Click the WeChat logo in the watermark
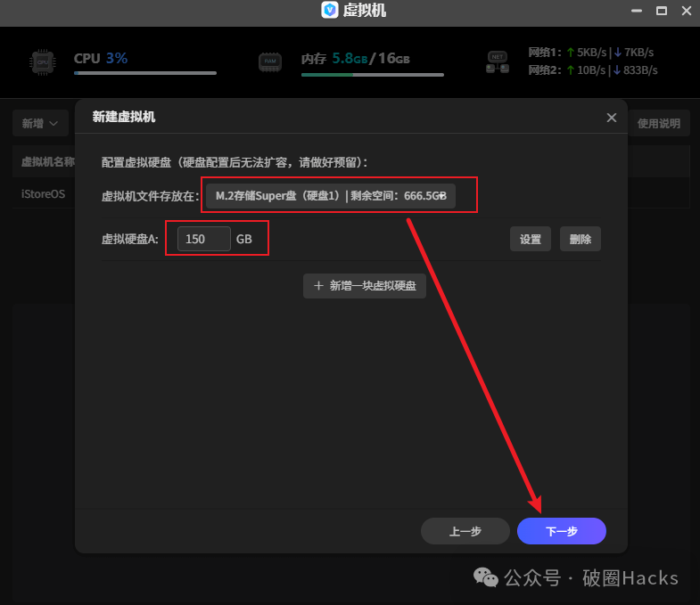 486,577
